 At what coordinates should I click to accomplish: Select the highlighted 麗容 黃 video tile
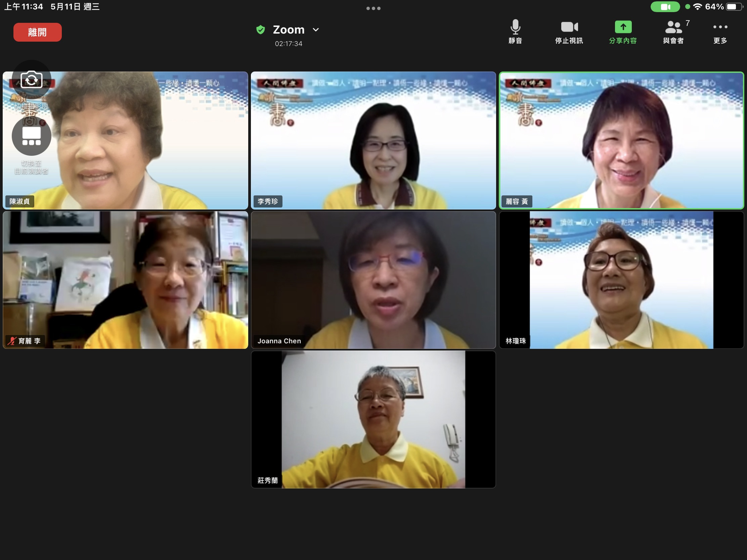(x=621, y=140)
